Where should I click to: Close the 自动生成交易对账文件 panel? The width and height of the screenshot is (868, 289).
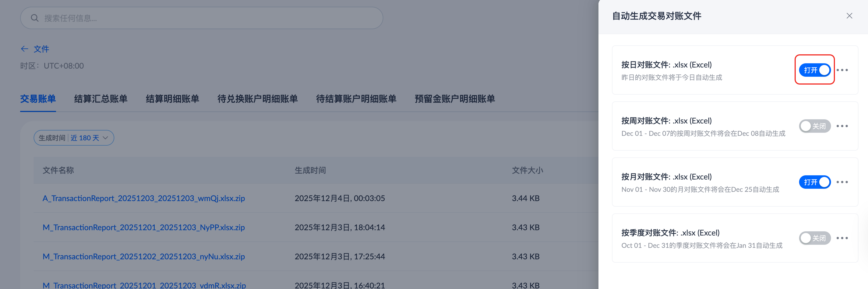click(849, 16)
